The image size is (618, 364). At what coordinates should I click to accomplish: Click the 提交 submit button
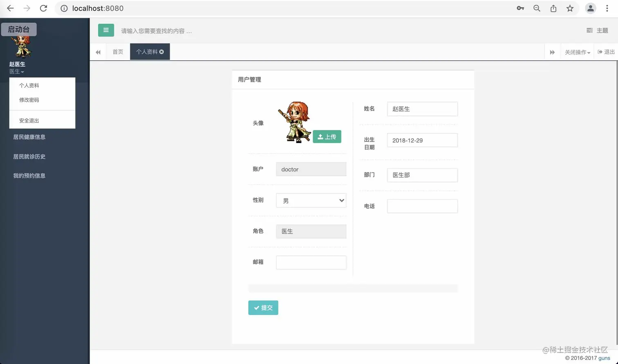(x=263, y=308)
